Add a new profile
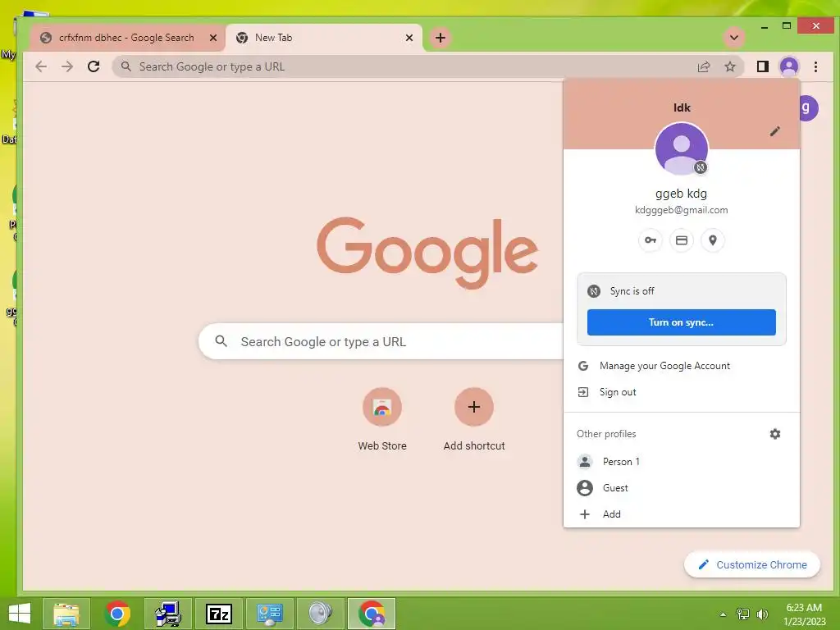The image size is (840, 630). [682, 514]
